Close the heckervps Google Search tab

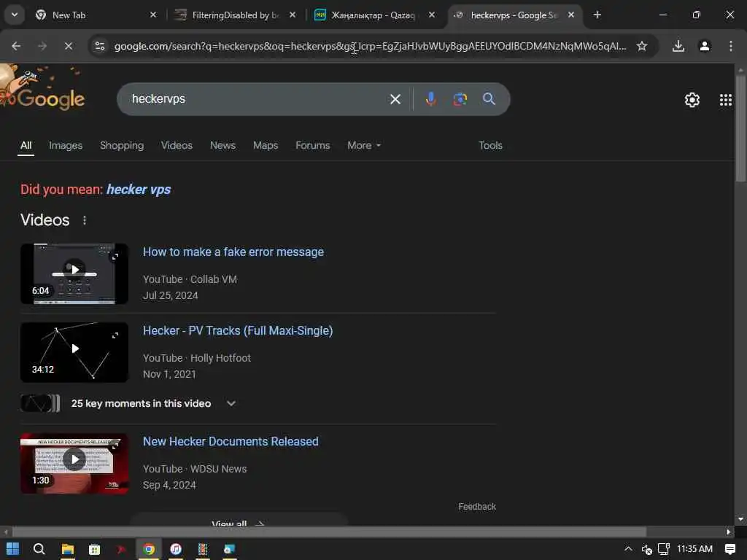570,15
